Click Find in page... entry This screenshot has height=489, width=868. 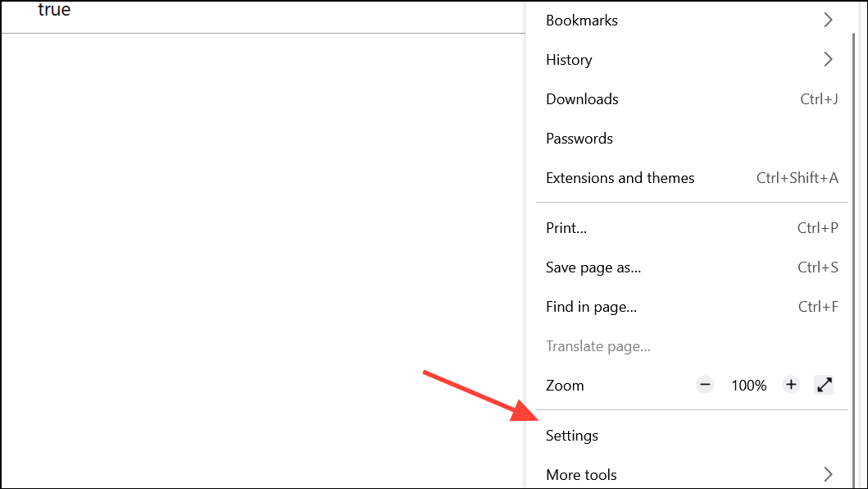click(x=591, y=307)
